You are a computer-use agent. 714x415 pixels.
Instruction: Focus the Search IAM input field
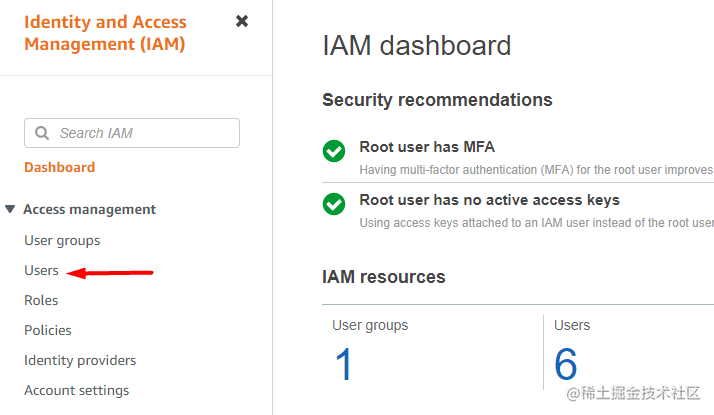point(140,133)
